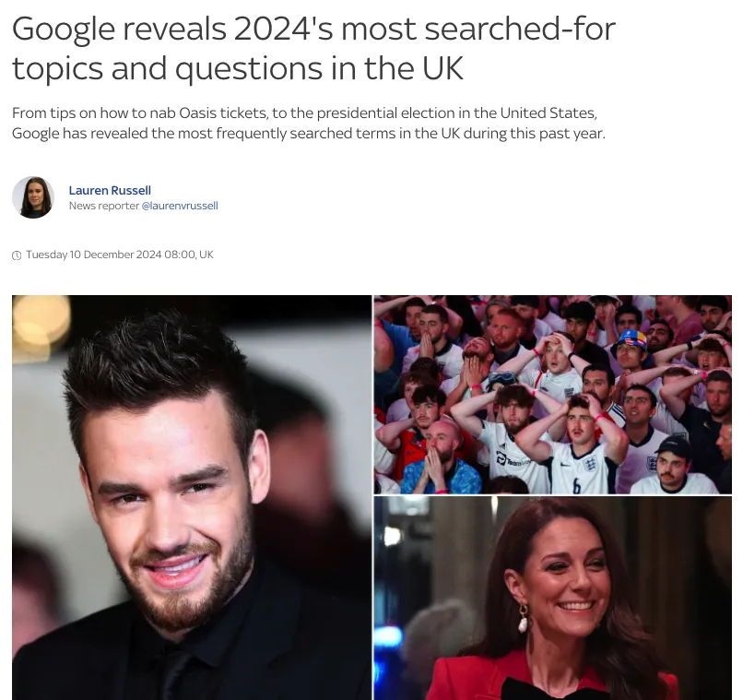Click the Tuesday 10 December 2024 timestamp
Image resolution: width=743 pixels, height=700 pixels.
120,255
